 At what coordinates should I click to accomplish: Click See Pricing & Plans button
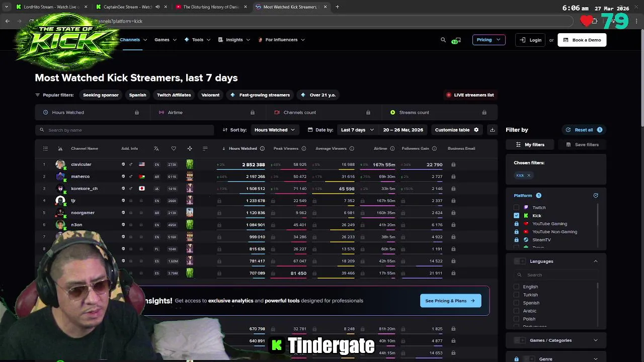pos(450,301)
